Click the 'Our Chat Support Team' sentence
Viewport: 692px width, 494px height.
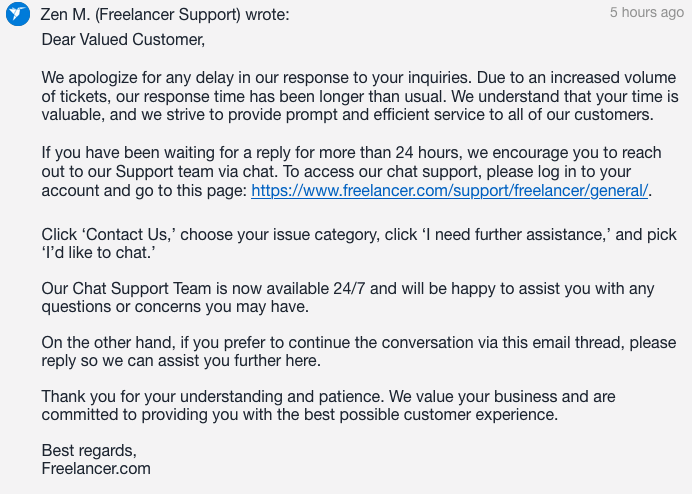(x=348, y=297)
